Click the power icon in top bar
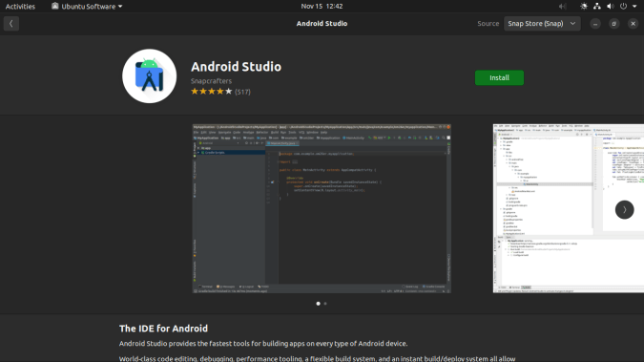644x362 pixels. [623, 6]
